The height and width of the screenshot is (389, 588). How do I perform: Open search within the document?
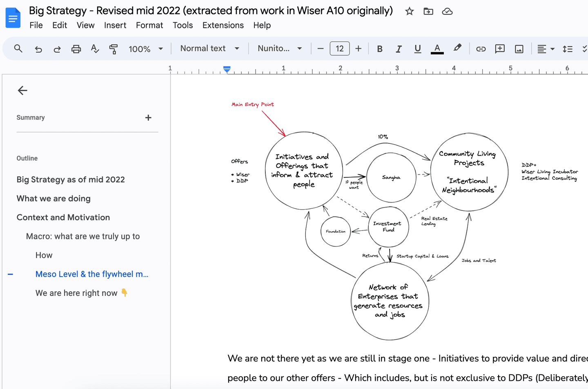coord(18,48)
